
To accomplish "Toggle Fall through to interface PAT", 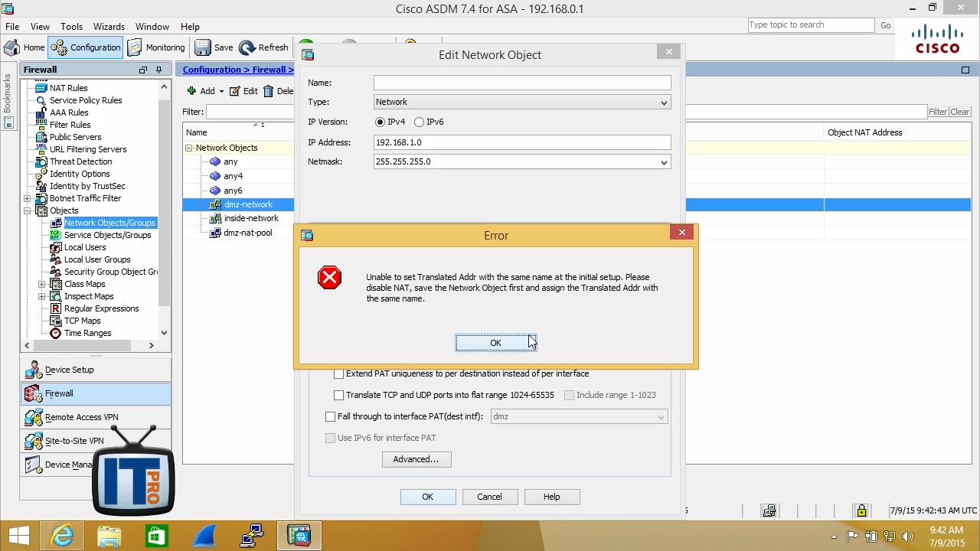I will pyautogui.click(x=330, y=416).
